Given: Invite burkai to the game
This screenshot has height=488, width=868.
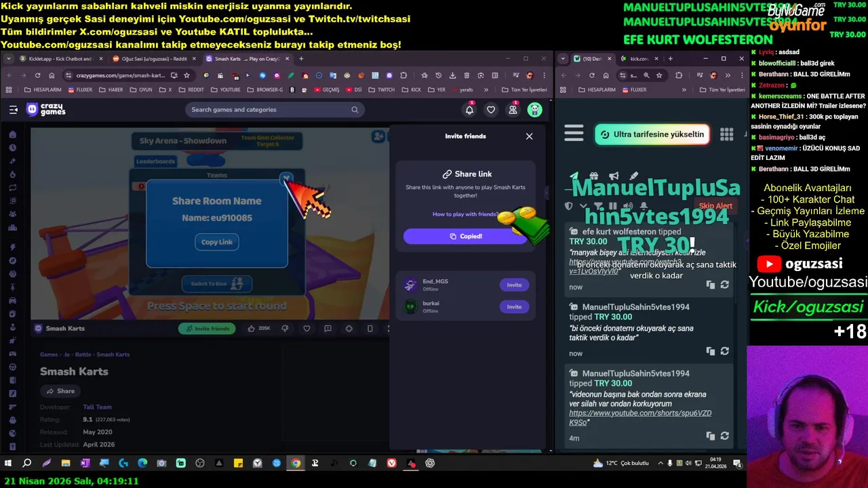Looking at the screenshot, I should click(514, 307).
